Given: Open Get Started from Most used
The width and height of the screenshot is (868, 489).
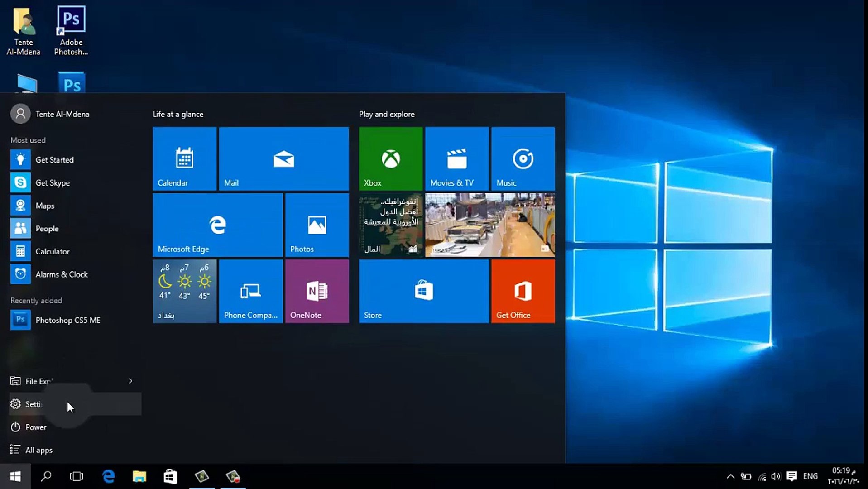Looking at the screenshot, I should pyautogui.click(x=75, y=160).
